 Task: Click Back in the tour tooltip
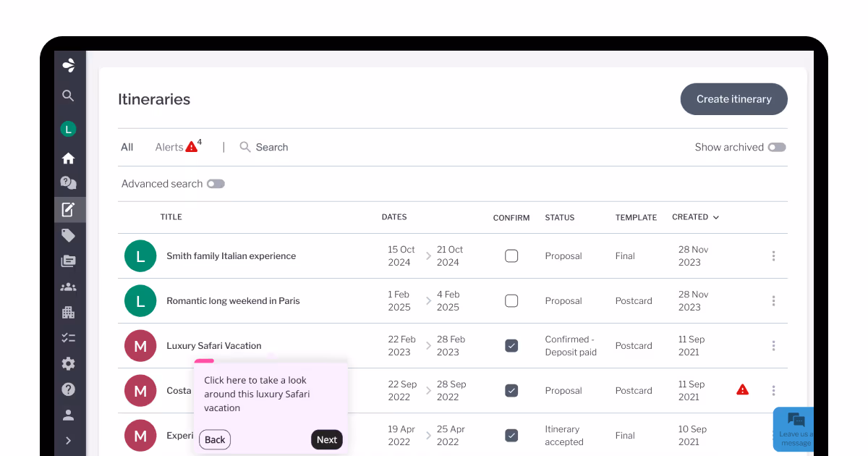[x=215, y=439]
